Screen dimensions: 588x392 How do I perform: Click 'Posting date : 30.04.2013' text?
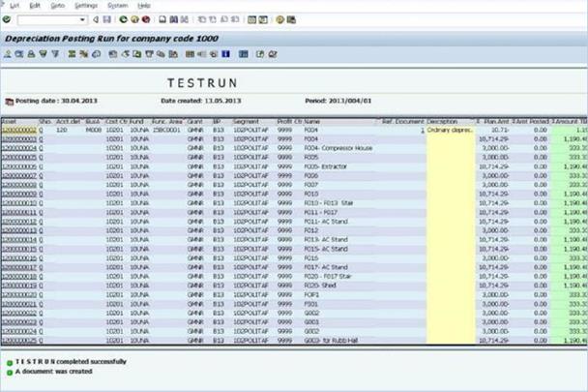[x=56, y=101]
